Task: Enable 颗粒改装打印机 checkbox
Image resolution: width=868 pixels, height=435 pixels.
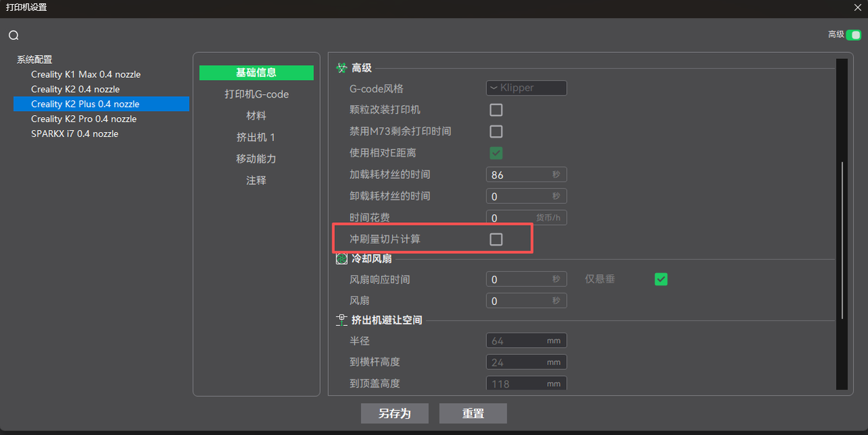Action: tap(496, 110)
